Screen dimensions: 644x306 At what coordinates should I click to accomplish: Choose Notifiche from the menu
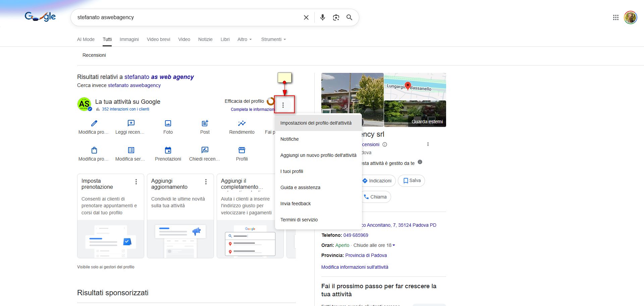[289, 139]
